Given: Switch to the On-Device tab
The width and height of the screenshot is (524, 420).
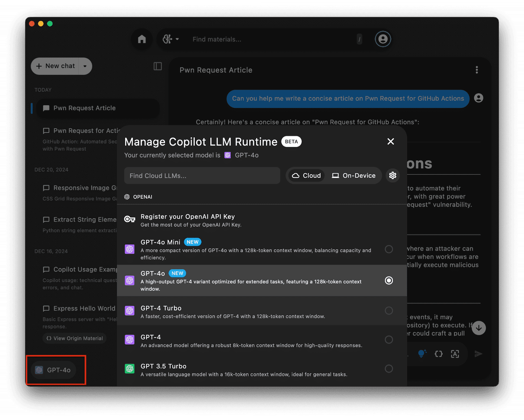Looking at the screenshot, I should [x=353, y=176].
